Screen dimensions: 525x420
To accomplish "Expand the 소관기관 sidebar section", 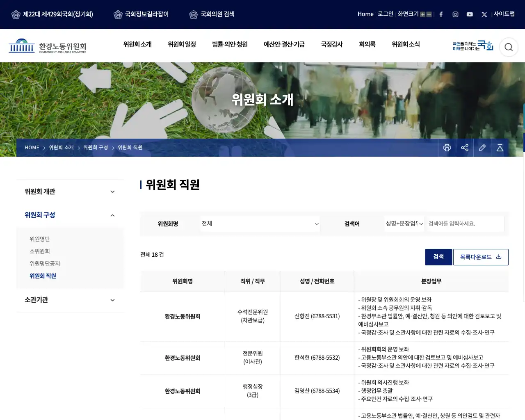I will [x=70, y=300].
